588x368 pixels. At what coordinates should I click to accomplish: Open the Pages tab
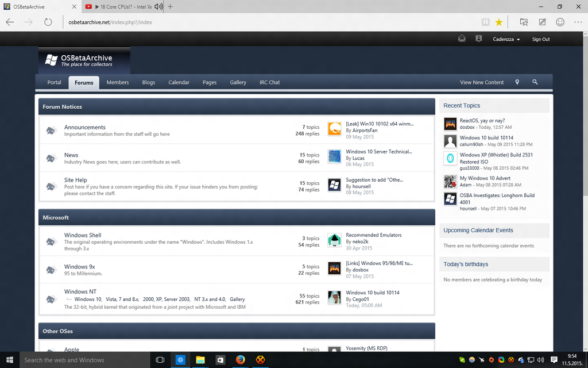coord(210,82)
